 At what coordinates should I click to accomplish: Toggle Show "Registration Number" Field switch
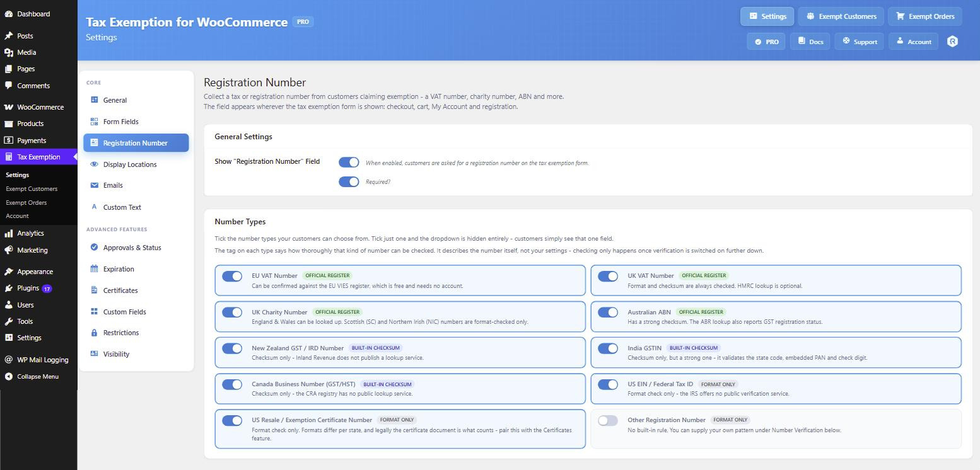point(349,162)
